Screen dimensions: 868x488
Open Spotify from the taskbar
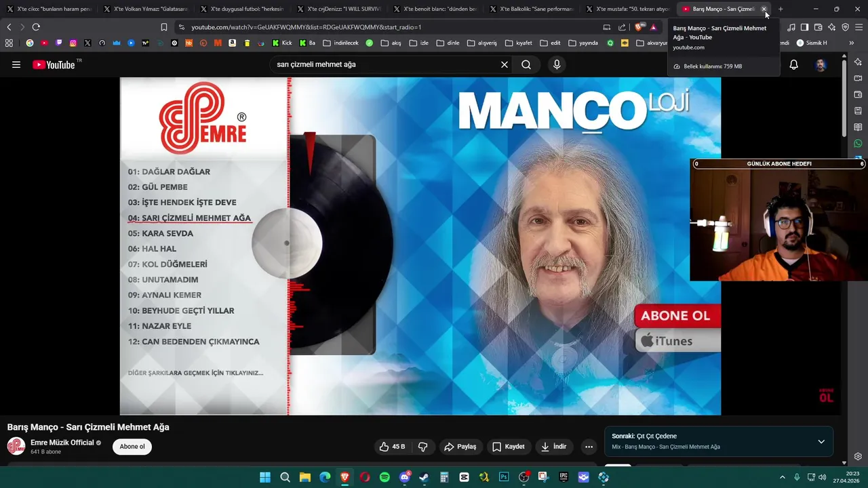pyautogui.click(x=384, y=477)
